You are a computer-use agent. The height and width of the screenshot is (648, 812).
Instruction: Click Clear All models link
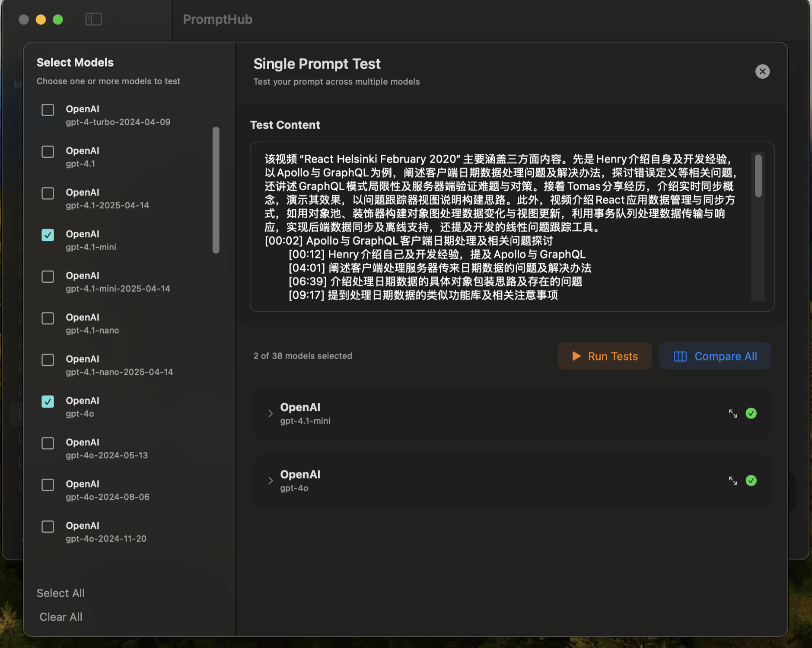[61, 617]
